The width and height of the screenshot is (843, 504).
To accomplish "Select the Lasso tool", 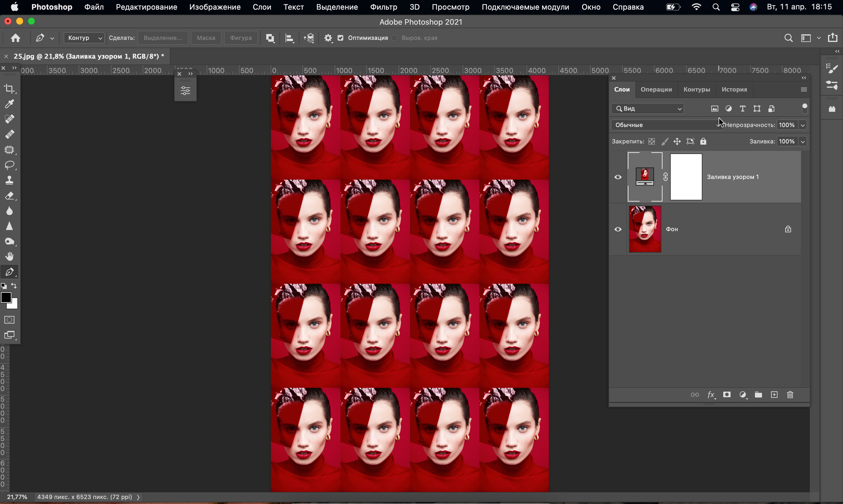I will pyautogui.click(x=9, y=165).
